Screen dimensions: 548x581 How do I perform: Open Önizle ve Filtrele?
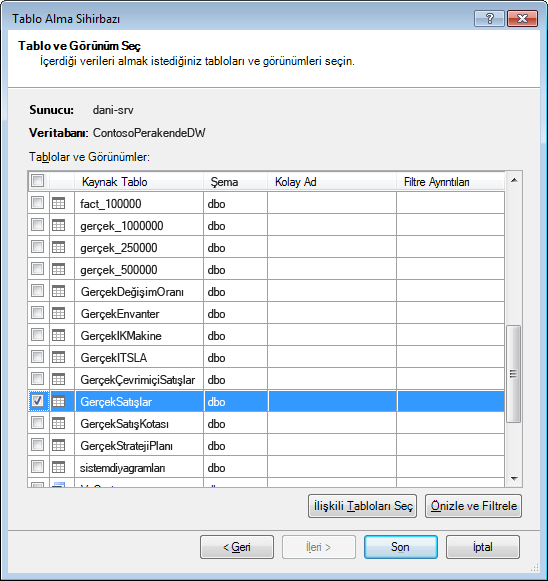tap(474, 506)
